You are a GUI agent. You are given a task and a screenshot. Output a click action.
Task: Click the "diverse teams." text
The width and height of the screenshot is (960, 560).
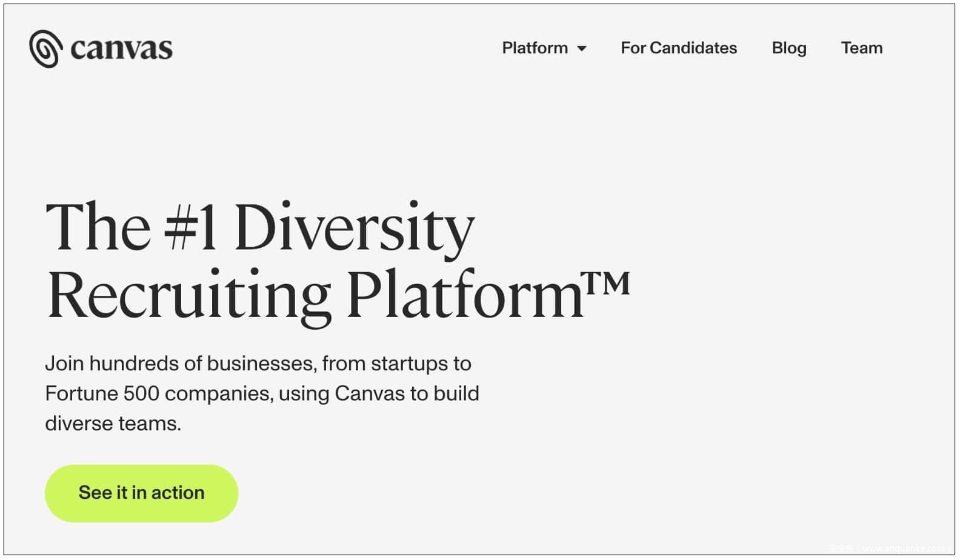(113, 423)
